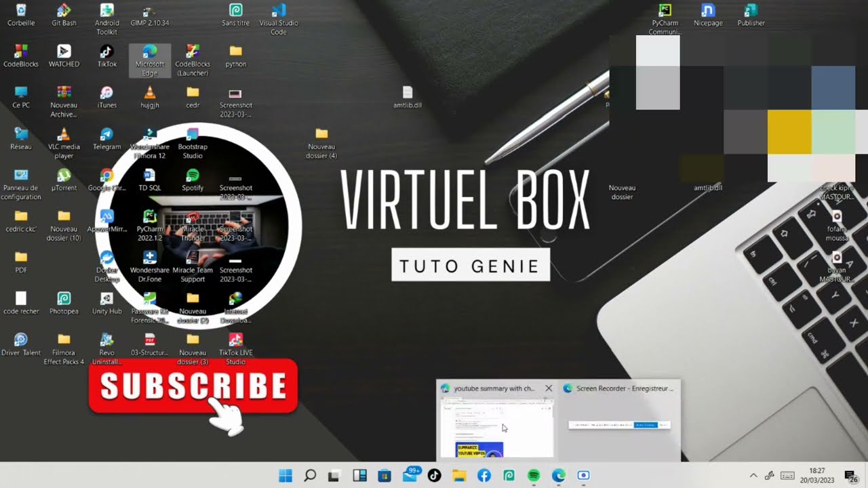Viewport: 868px width, 488px height.
Task: Launch the µTorrent desktop shortcut
Action: (64, 180)
